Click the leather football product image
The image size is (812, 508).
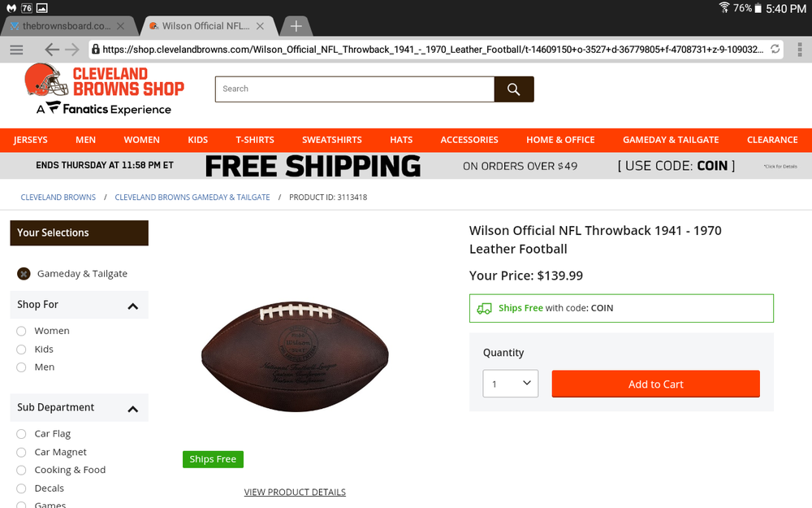(295, 357)
